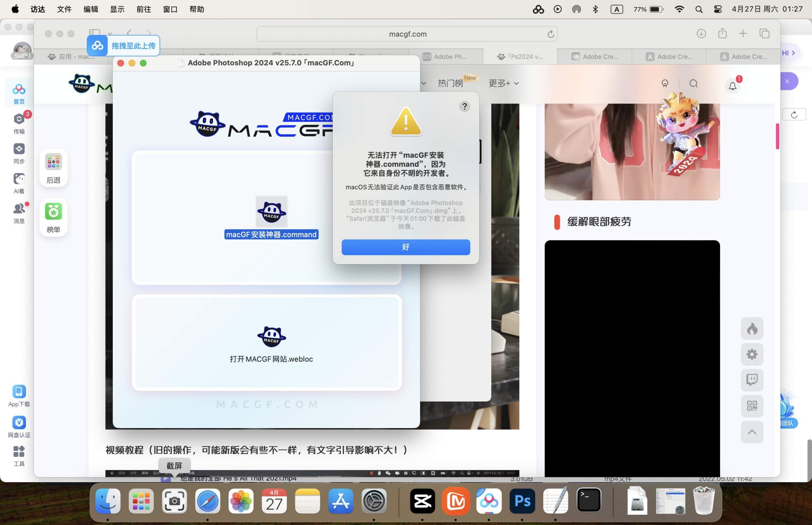Click the search magnifier next to 热门榜
Viewport: 812px width, 525px height.
coord(693,84)
